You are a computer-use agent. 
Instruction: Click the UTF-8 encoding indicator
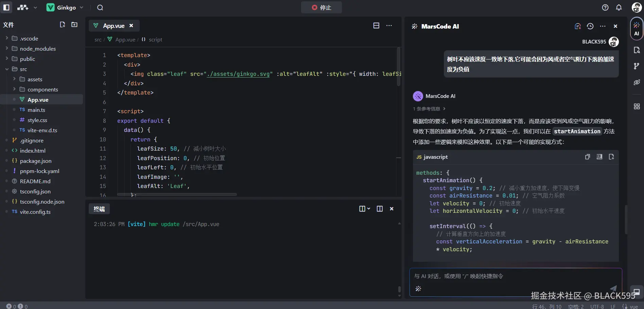(x=597, y=306)
